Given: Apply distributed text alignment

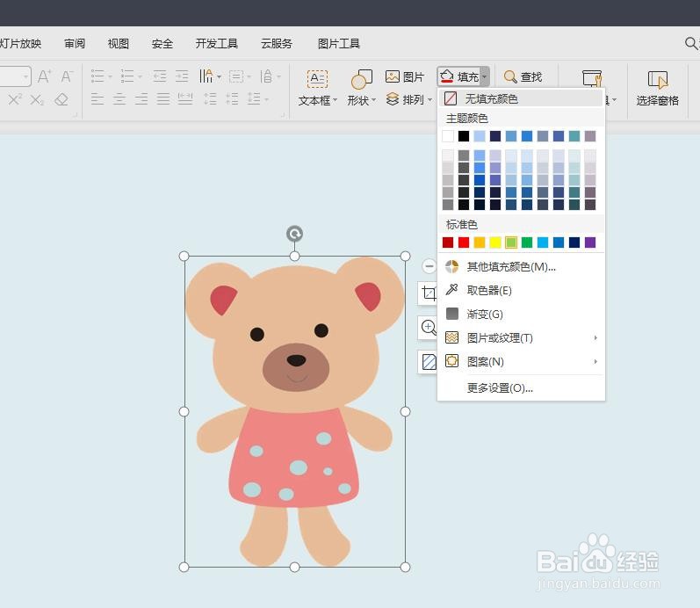Looking at the screenshot, I should point(184,98).
